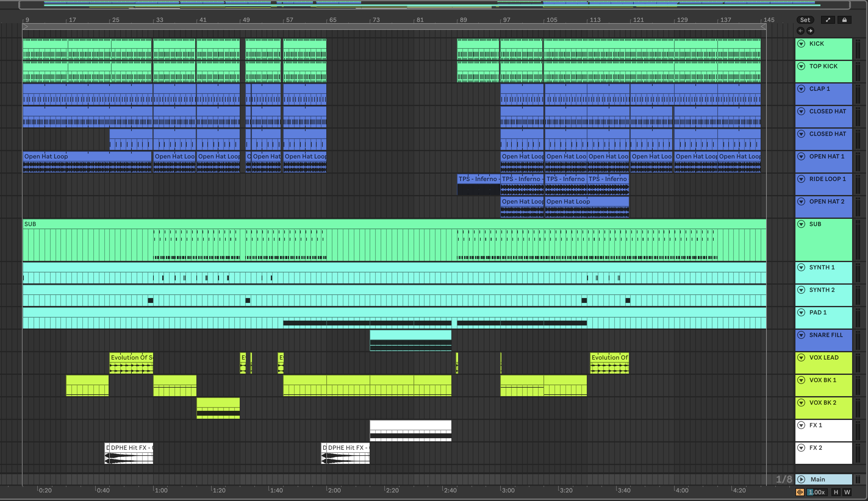
Task: Toggle the automation mode icon
Action: point(828,20)
